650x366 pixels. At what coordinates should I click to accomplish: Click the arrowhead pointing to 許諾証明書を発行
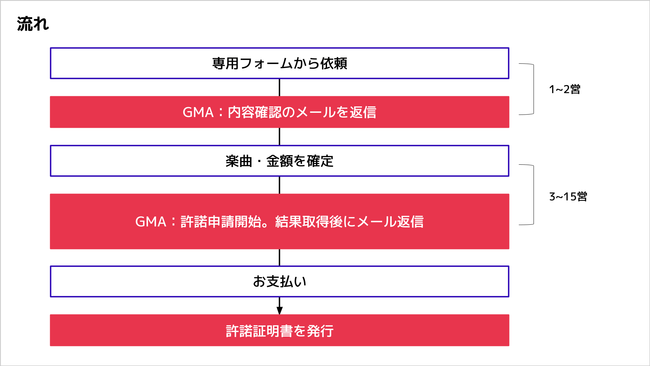[x=279, y=311]
